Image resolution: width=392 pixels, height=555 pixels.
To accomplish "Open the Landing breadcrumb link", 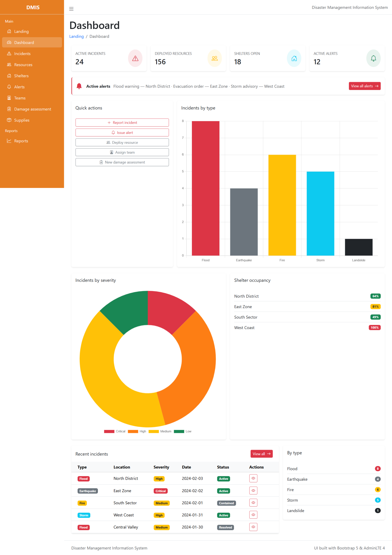I will click(x=76, y=36).
